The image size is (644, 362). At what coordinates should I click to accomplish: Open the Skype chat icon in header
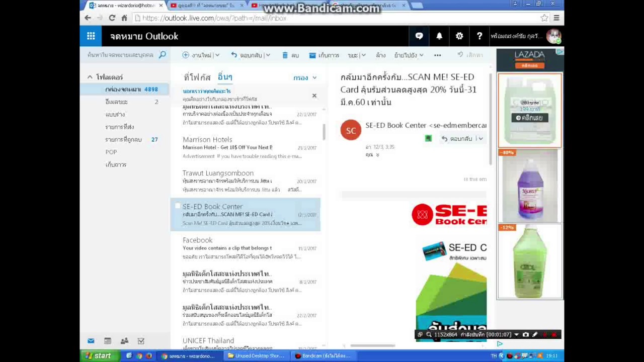click(419, 36)
